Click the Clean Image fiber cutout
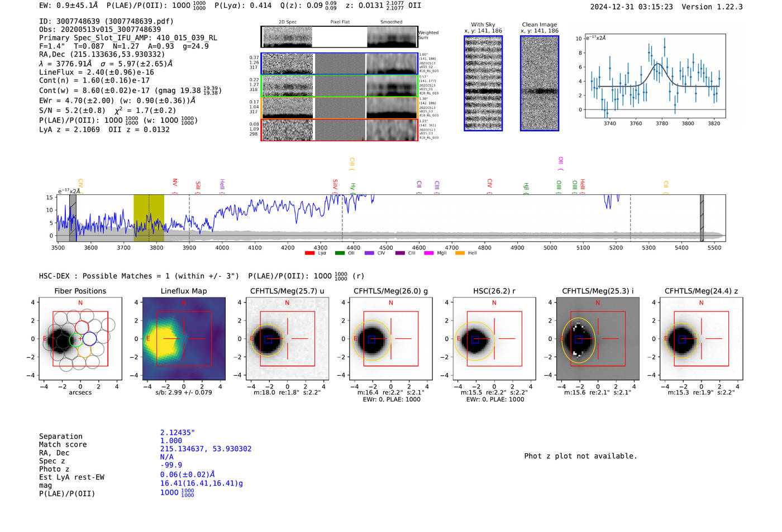The image size is (782, 532). (540, 83)
